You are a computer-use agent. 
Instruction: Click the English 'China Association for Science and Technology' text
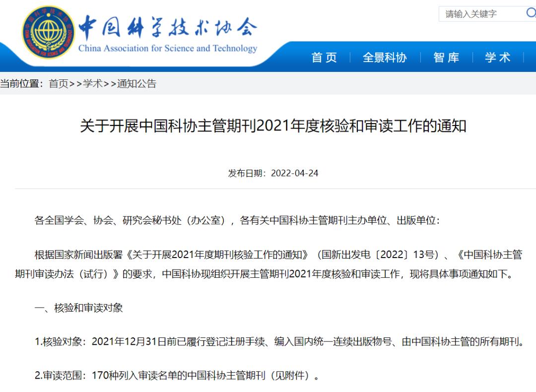(168, 49)
